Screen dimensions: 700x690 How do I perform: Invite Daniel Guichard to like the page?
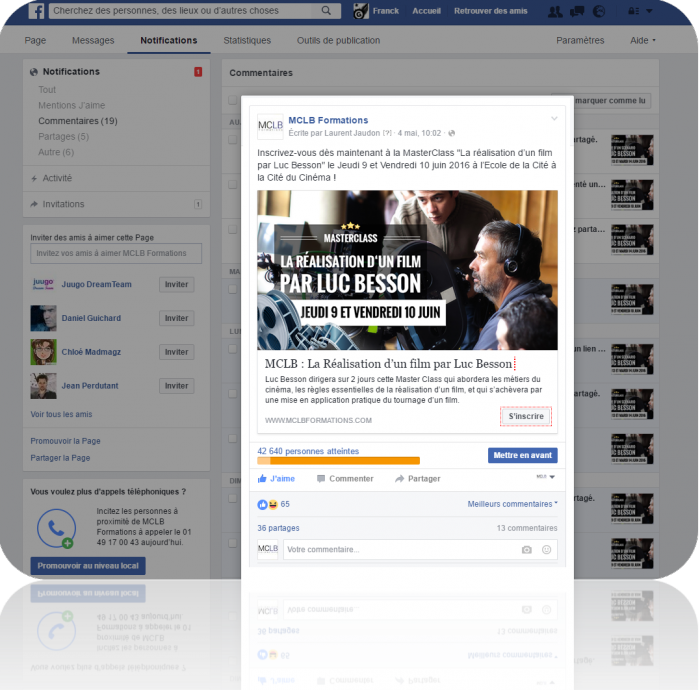click(176, 318)
